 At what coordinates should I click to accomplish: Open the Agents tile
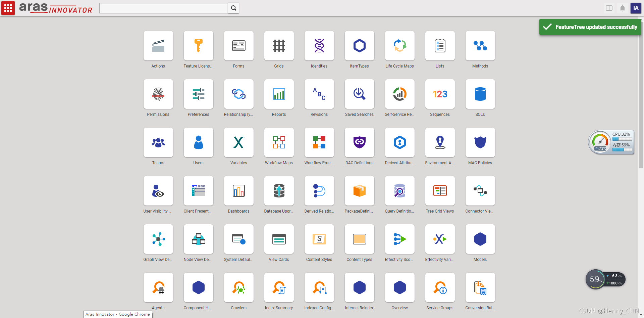[158, 287]
